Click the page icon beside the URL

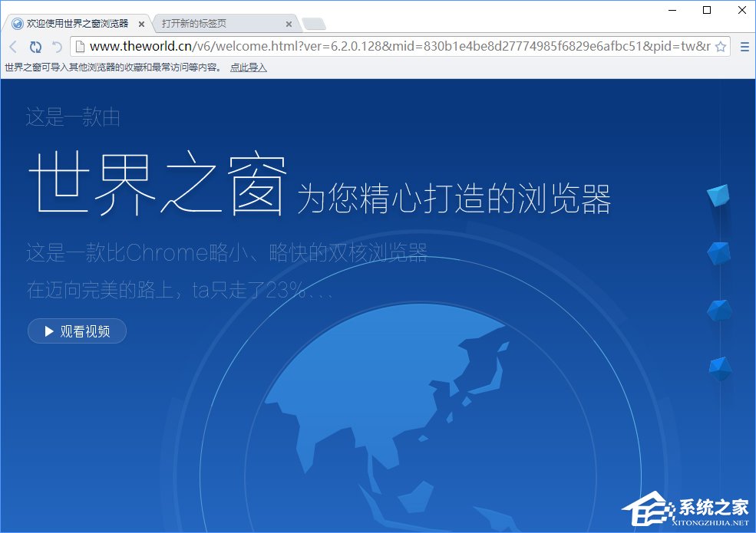tap(80, 47)
